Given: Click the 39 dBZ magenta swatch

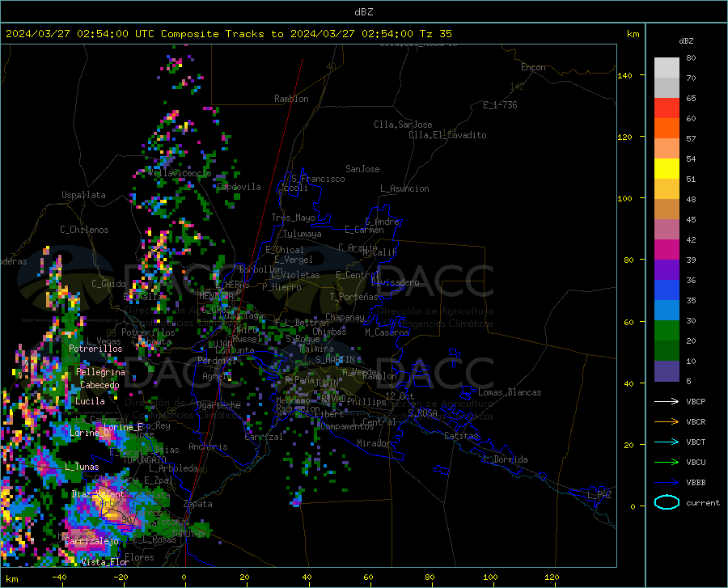Looking at the screenshot, I should 667,250.
